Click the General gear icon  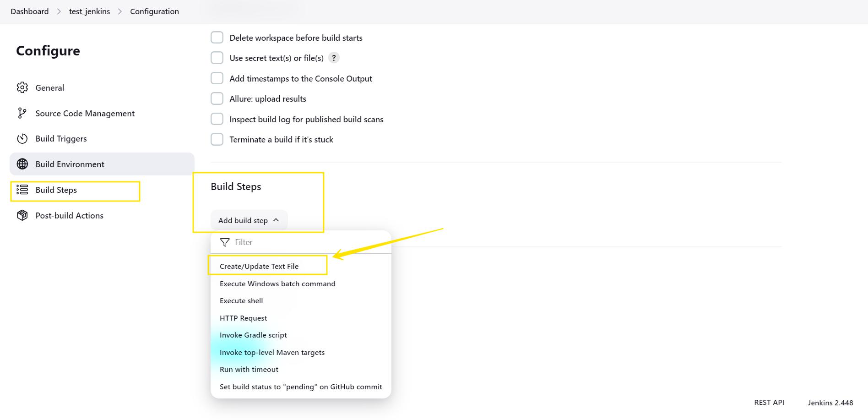click(22, 87)
